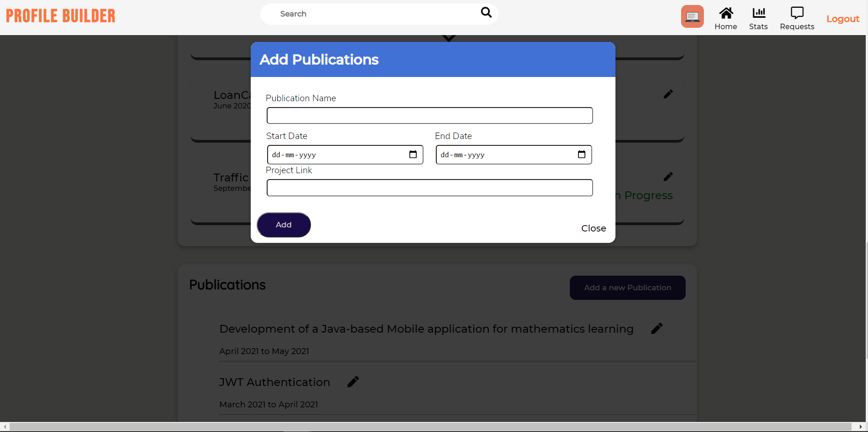This screenshot has width=868, height=432.
Task: Click the Add a new Publication button
Action: point(627,288)
